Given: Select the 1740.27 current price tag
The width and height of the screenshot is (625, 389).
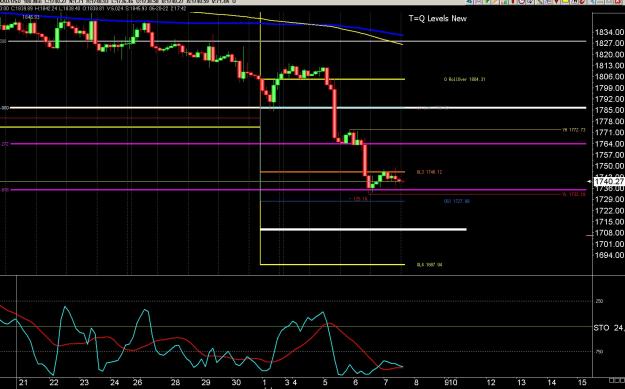Looking at the screenshot, I should coord(609,181).
